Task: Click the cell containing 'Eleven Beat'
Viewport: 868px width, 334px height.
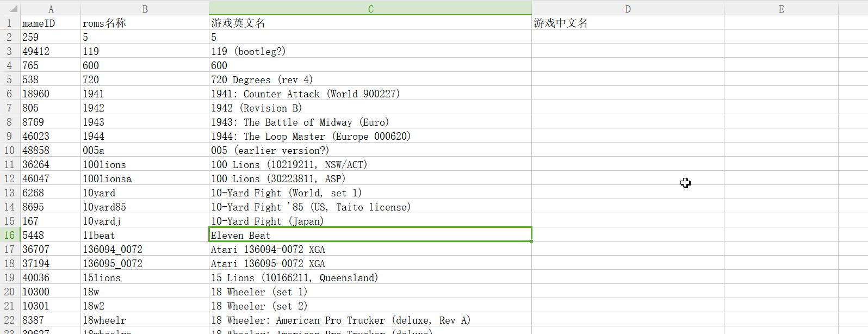Action: pyautogui.click(x=370, y=235)
